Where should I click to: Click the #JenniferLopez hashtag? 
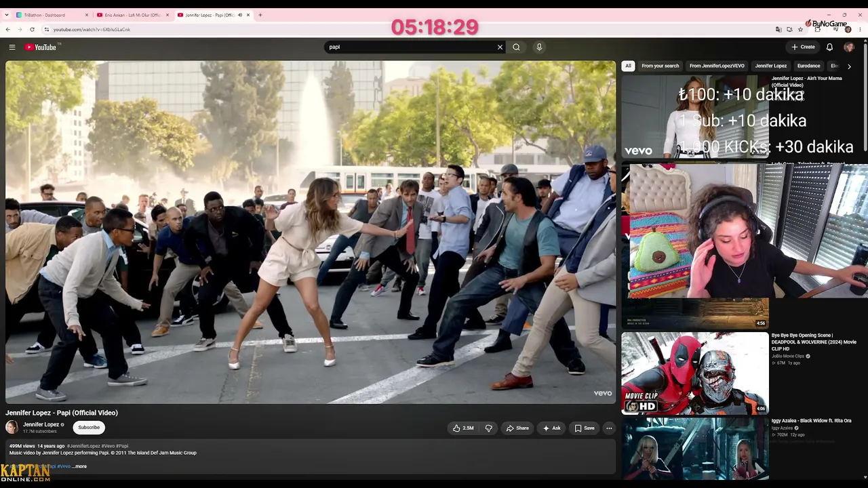tap(83, 446)
